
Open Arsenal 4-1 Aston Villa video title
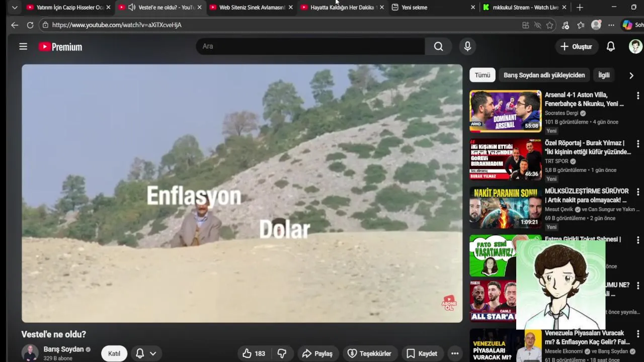(x=584, y=99)
